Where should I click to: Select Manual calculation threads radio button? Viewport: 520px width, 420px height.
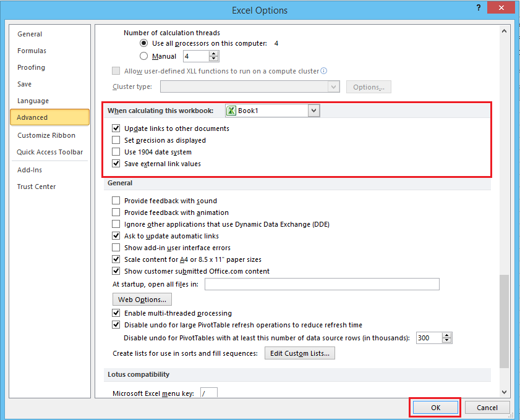[x=143, y=56]
